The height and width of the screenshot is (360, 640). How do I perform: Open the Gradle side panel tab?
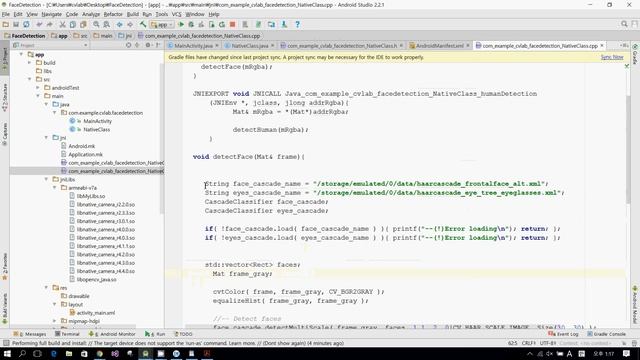635,54
